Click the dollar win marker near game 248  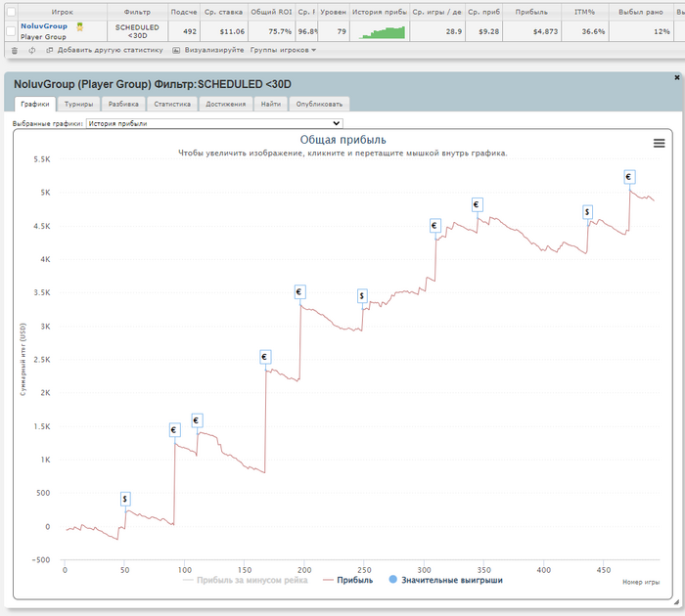(x=362, y=296)
